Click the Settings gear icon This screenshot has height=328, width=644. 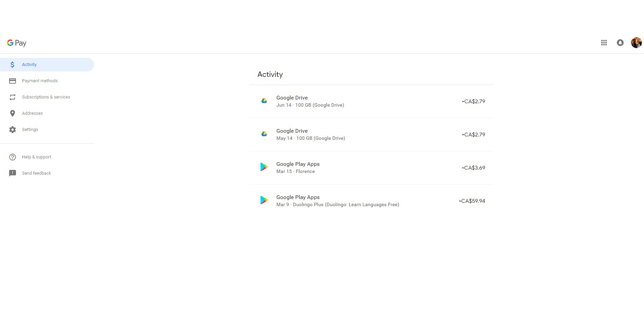coord(12,129)
